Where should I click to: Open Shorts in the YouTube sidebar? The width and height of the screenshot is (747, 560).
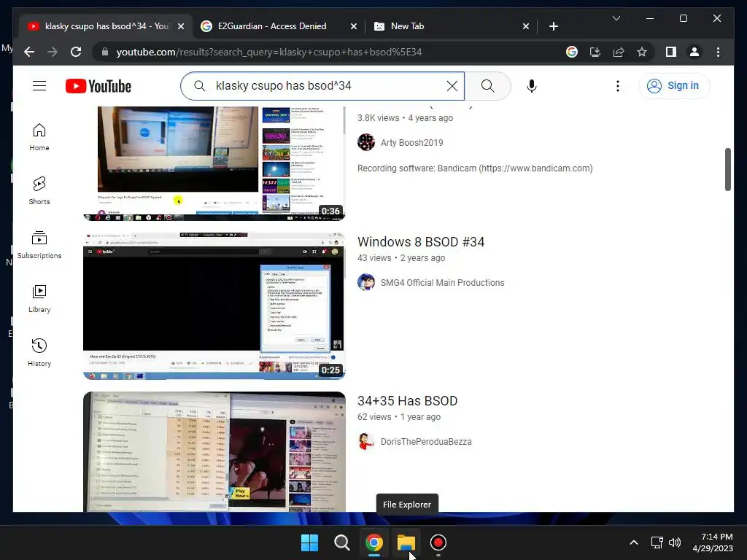click(39, 191)
